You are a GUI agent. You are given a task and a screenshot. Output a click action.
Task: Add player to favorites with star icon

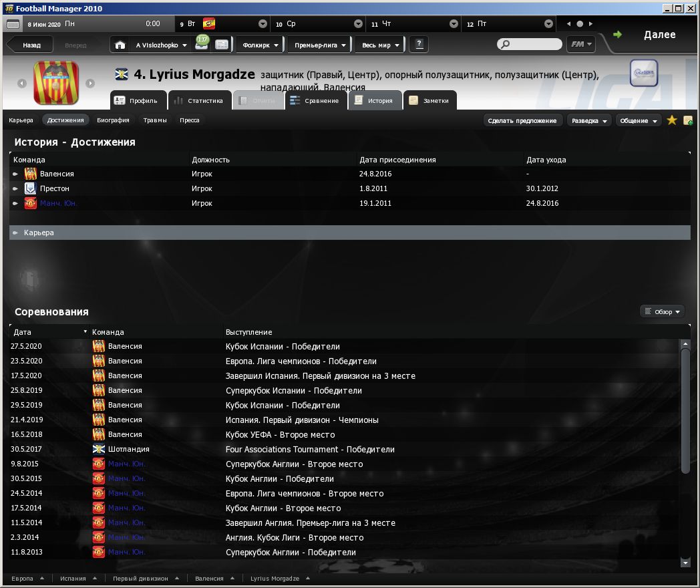(672, 120)
